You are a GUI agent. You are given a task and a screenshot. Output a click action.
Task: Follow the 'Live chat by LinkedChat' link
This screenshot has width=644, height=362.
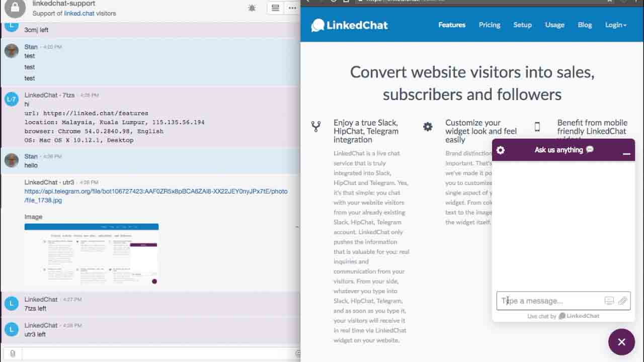click(x=563, y=316)
